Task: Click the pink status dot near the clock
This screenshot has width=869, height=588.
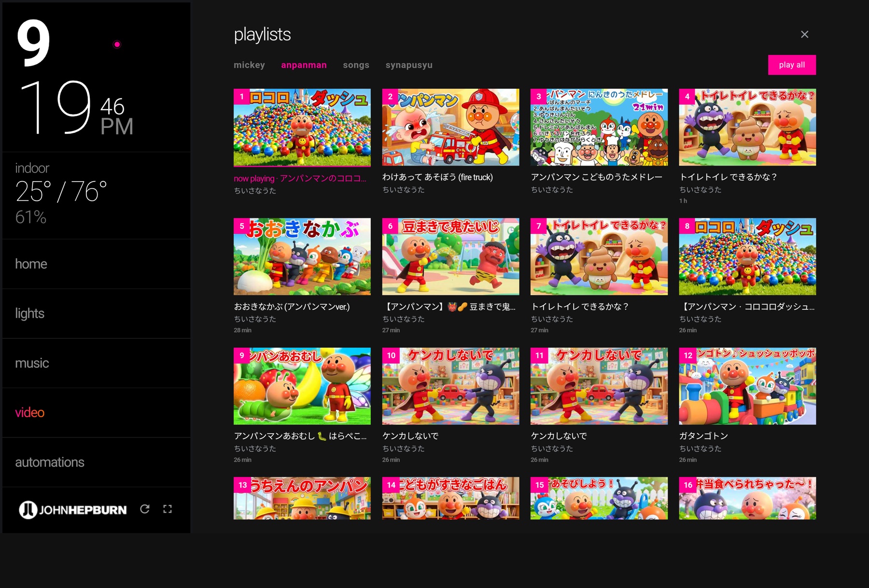Action: (x=117, y=44)
